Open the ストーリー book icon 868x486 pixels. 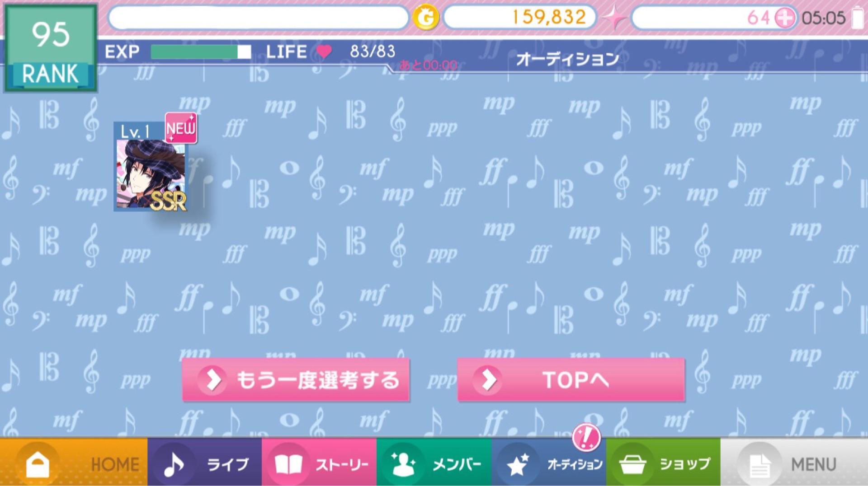[288, 464]
